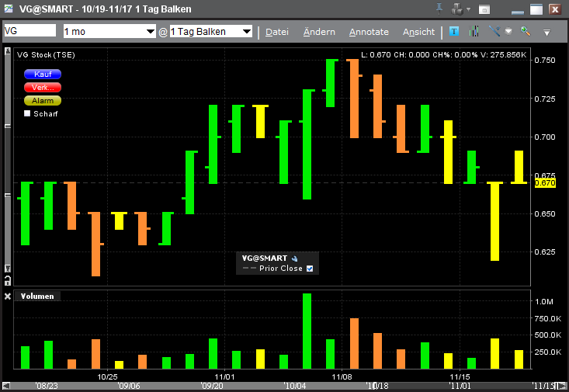Expand the round dropdown next to trendline tool
The image size is (569, 392).
(x=508, y=32)
